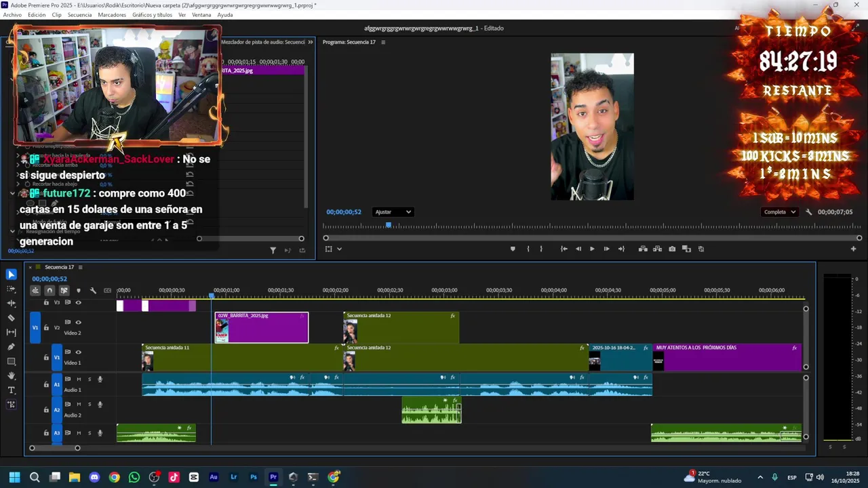Open the Edición menu
The width and height of the screenshot is (868, 488).
[x=37, y=15]
